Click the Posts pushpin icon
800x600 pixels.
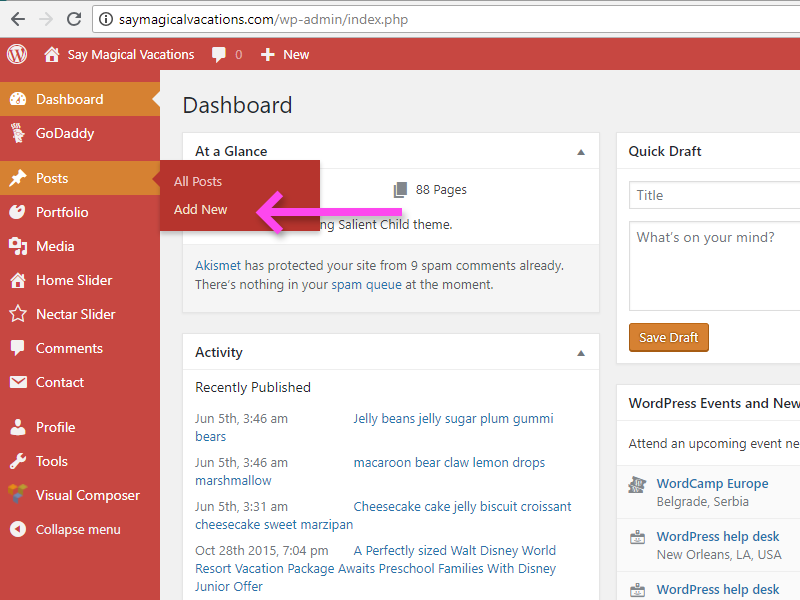(x=18, y=178)
